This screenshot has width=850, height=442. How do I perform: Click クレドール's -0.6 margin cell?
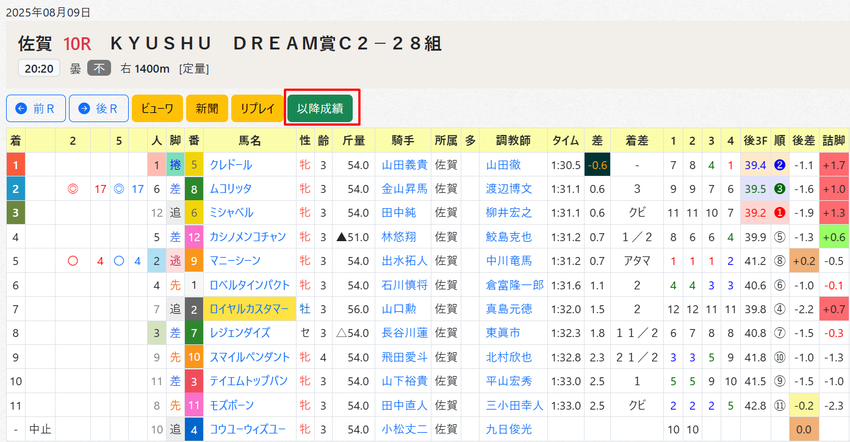(x=597, y=165)
